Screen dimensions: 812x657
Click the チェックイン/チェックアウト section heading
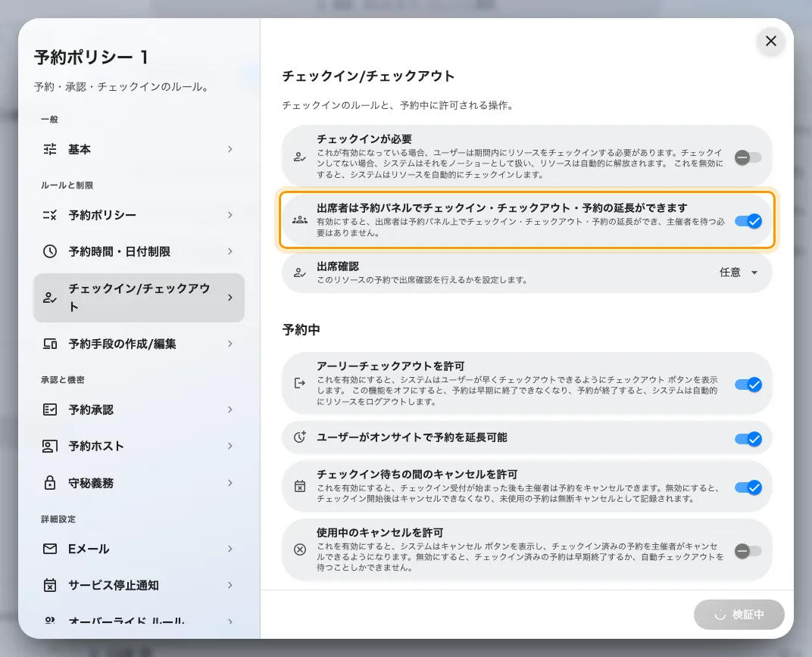coord(368,76)
